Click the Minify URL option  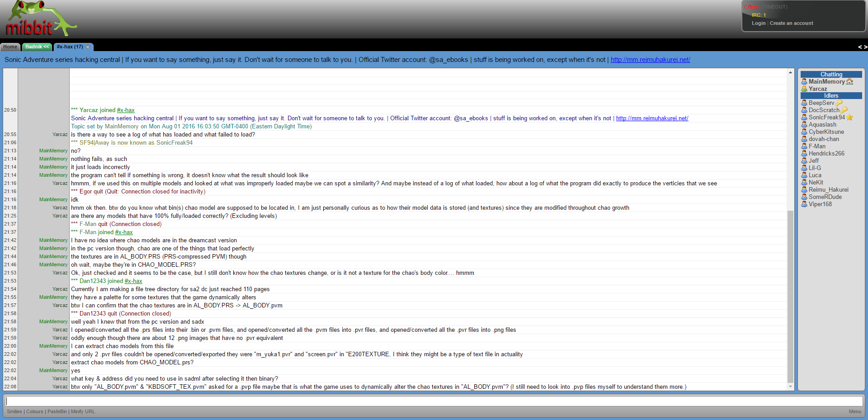pyautogui.click(x=83, y=412)
